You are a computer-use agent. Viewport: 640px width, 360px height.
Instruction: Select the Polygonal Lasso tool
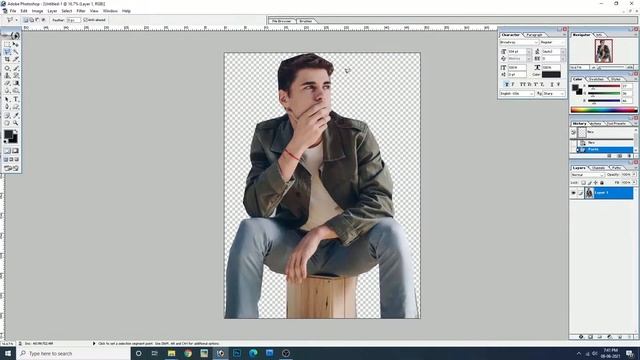pyautogui.click(x=7, y=52)
